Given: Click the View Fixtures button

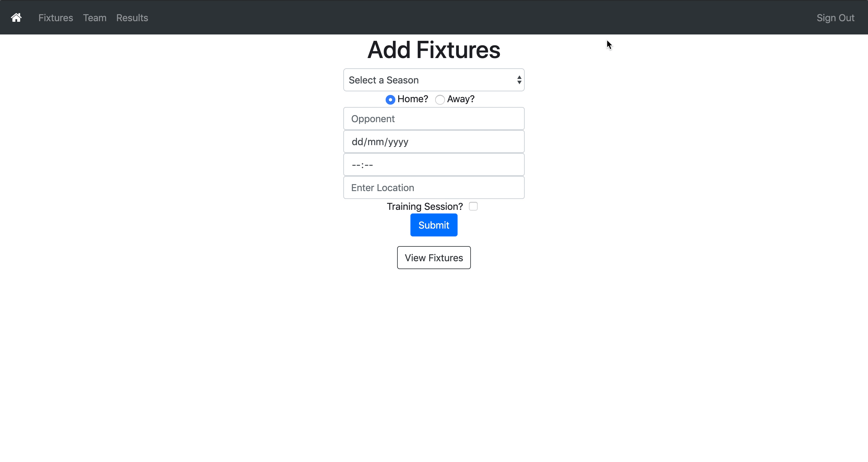Looking at the screenshot, I should [434, 258].
